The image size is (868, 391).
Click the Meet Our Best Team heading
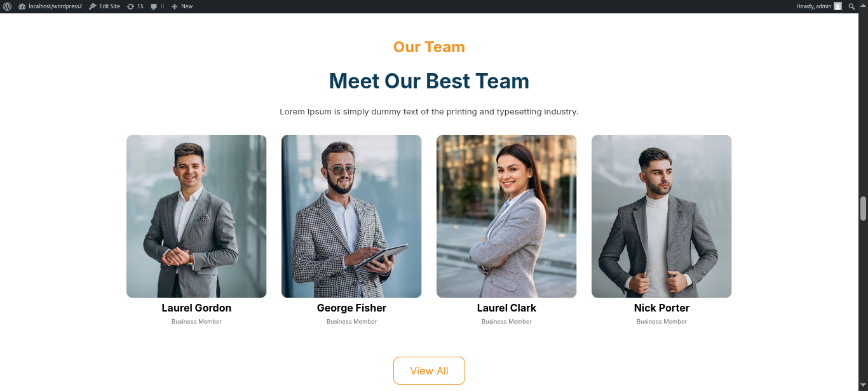click(x=429, y=81)
